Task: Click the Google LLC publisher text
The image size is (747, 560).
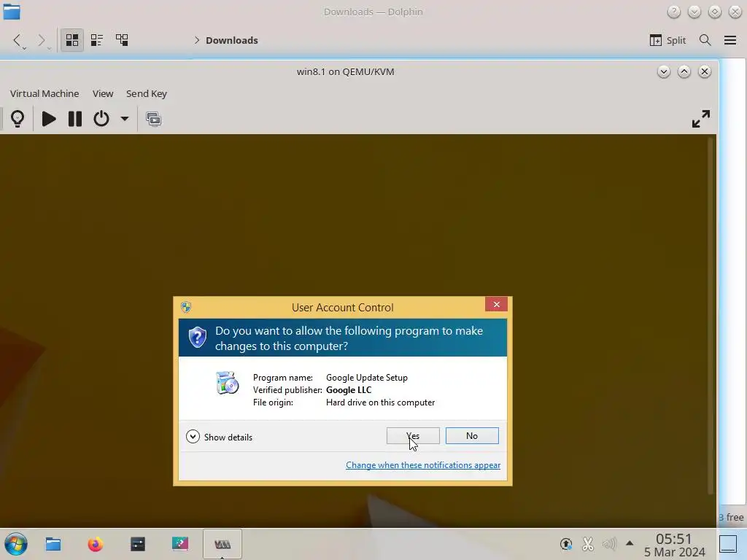Action: coord(349,389)
